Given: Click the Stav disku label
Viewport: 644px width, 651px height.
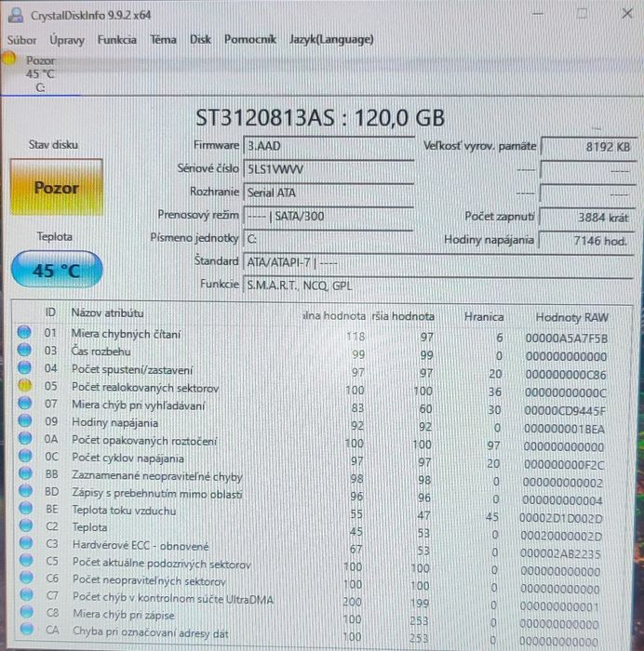Looking at the screenshot, I should [x=53, y=144].
